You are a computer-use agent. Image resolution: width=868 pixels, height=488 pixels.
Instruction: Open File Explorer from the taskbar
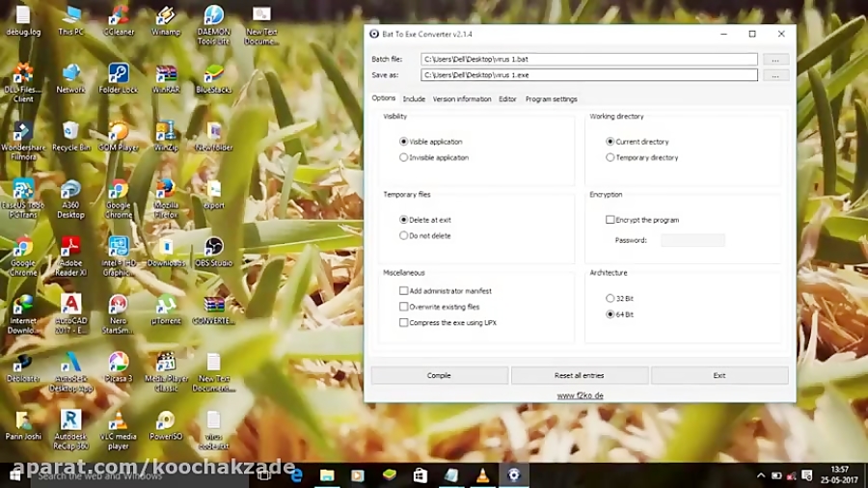pos(327,475)
